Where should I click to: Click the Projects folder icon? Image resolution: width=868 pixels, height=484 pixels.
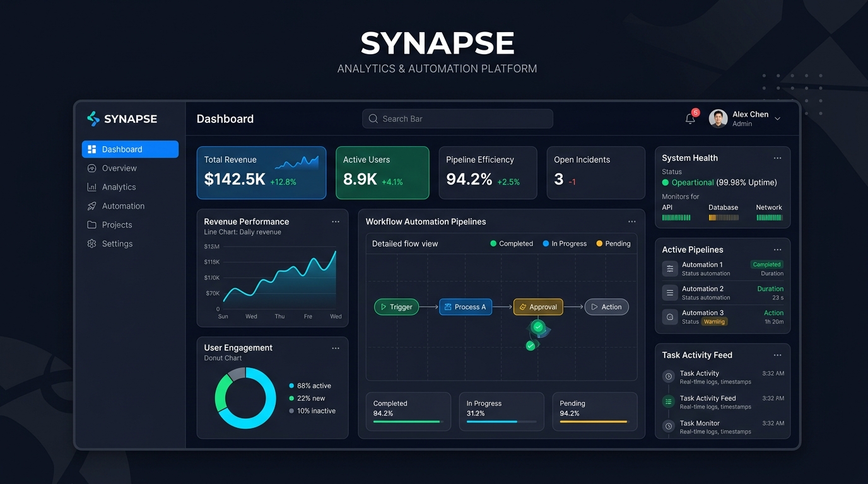[92, 225]
